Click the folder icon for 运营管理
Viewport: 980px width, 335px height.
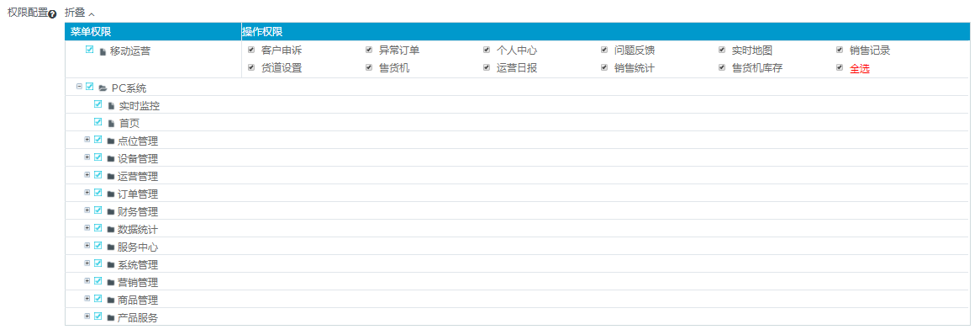point(111,177)
